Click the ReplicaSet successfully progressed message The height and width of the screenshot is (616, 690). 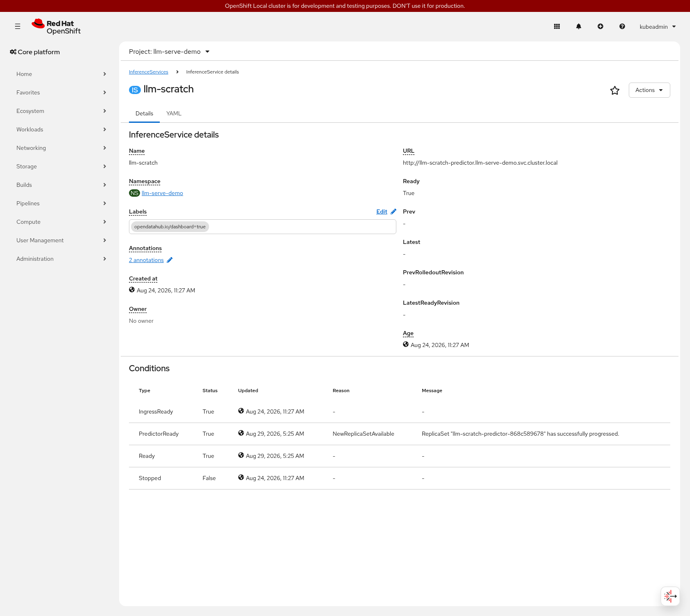coord(520,434)
